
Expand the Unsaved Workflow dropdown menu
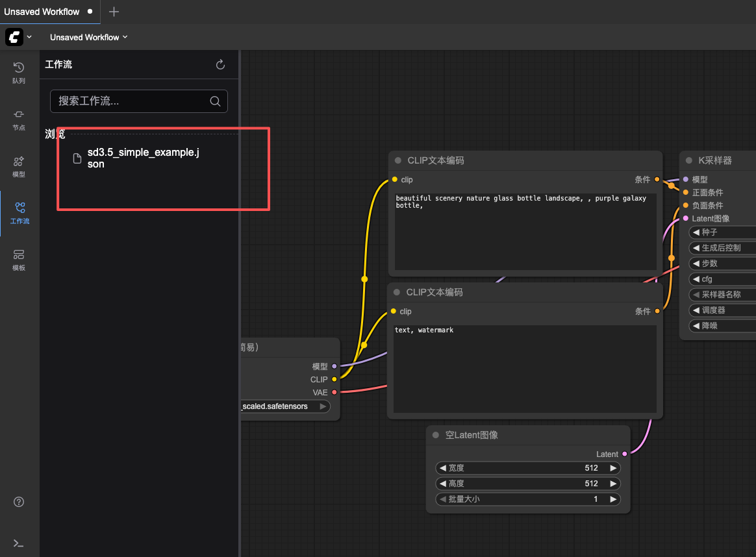point(89,37)
